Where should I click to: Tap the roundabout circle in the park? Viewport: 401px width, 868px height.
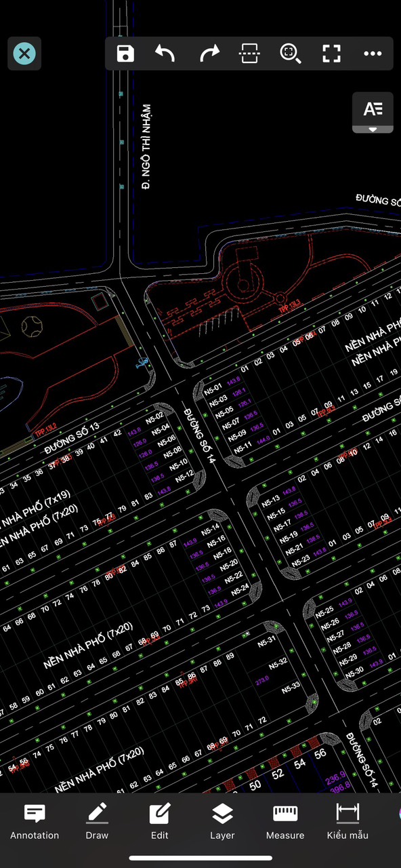pos(245,277)
